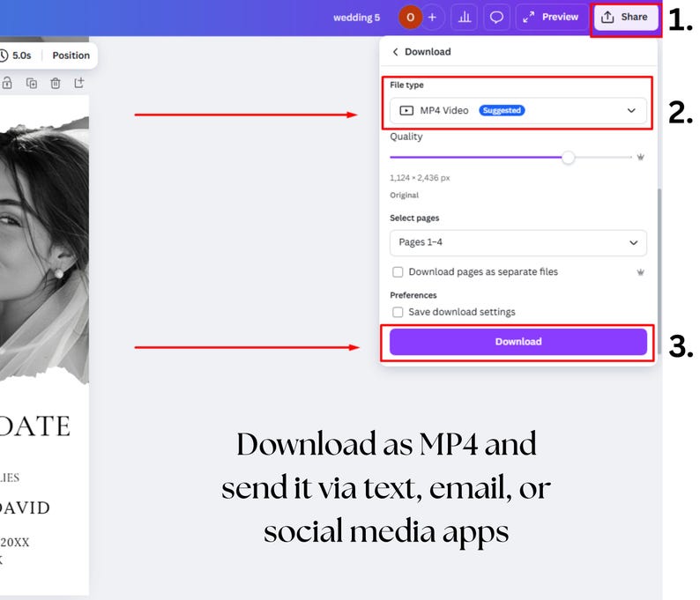Click the bride photo on the canvas

point(44,250)
